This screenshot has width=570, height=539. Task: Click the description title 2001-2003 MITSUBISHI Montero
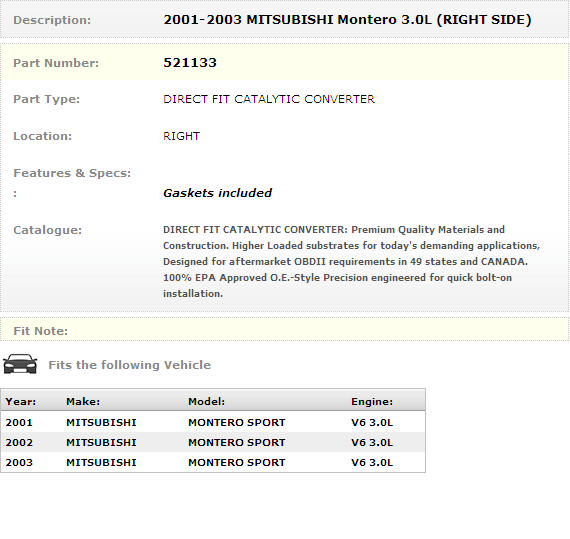click(347, 20)
